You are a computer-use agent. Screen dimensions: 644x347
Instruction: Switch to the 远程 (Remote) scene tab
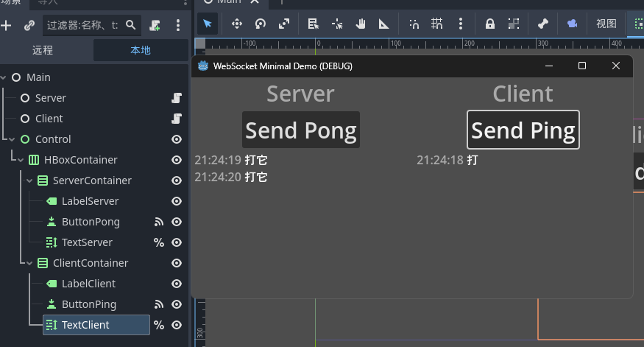tap(43, 50)
